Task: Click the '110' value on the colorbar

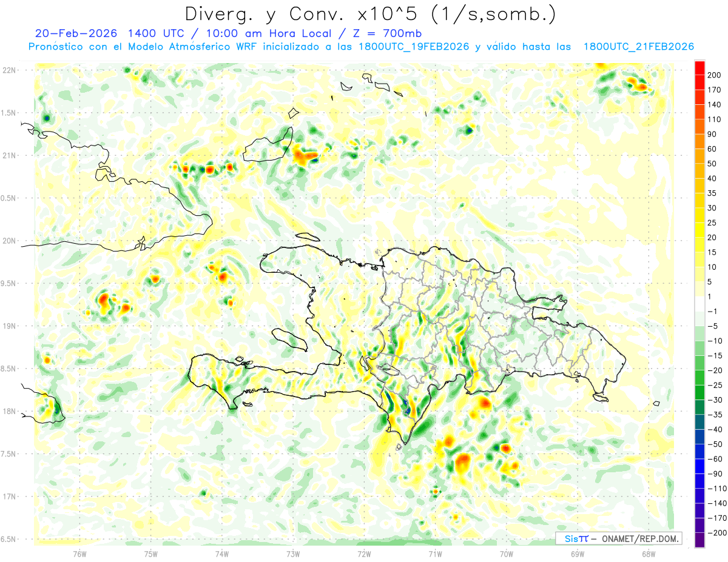Action: (x=715, y=119)
